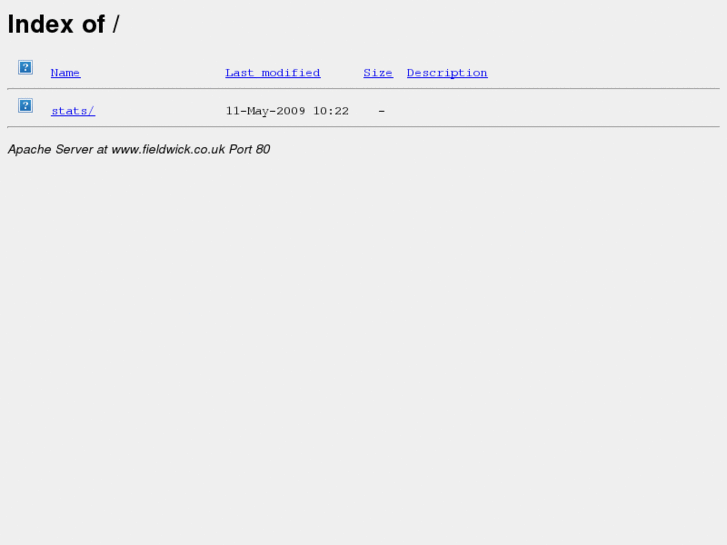Screen dimensions: 727x545
Task: Sort the listing by Description
Action: [x=447, y=73]
